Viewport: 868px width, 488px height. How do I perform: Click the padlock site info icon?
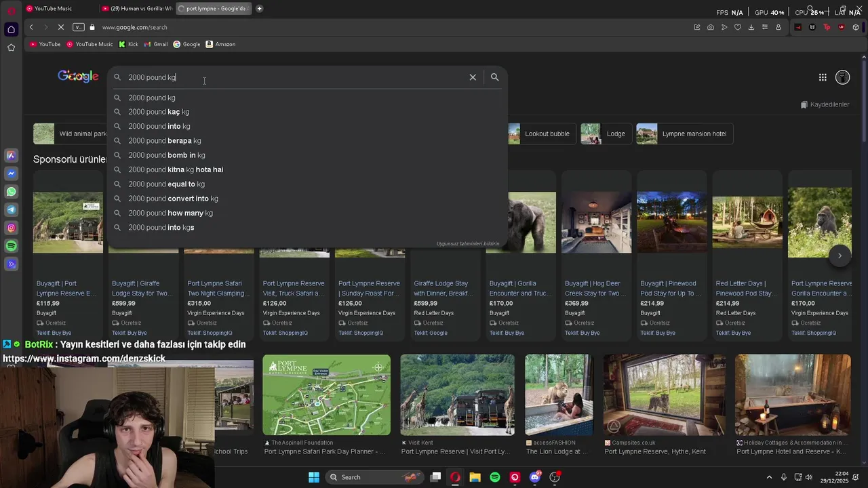[92, 27]
